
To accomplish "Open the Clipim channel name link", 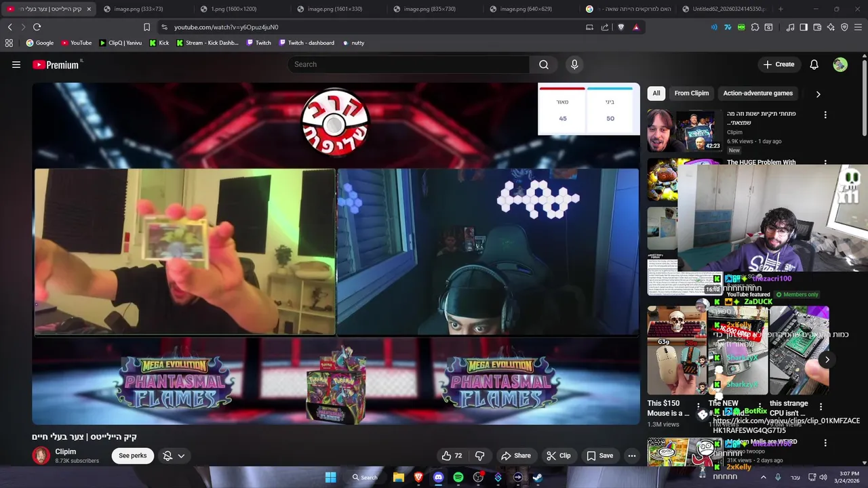I will 66,451.
